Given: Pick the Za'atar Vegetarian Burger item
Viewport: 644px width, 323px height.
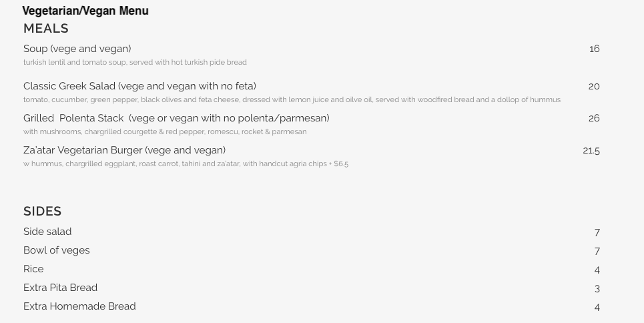Looking at the screenshot, I should (x=124, y=150).
